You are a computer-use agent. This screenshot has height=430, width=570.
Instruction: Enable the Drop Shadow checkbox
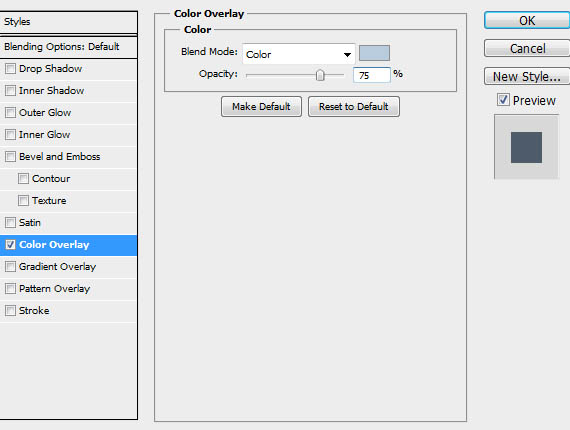point(10,68)
